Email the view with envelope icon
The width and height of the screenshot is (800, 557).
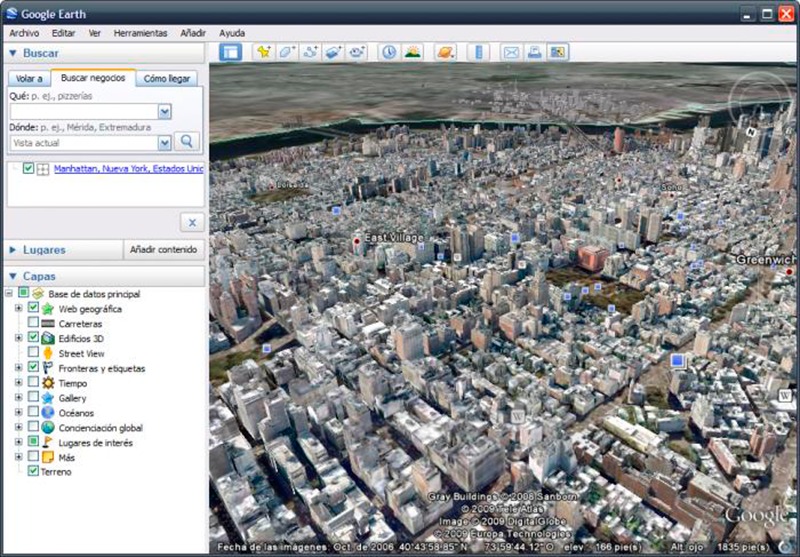511,52
